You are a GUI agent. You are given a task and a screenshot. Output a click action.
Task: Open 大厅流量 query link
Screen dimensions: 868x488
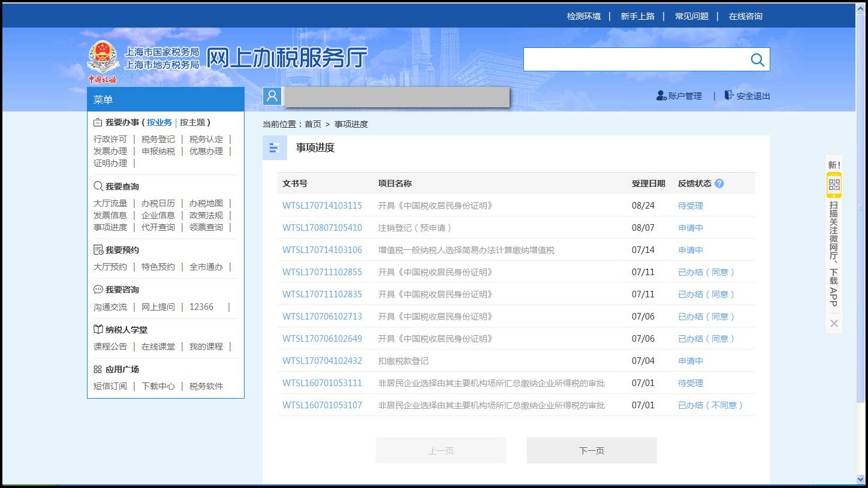click(110, 203)
